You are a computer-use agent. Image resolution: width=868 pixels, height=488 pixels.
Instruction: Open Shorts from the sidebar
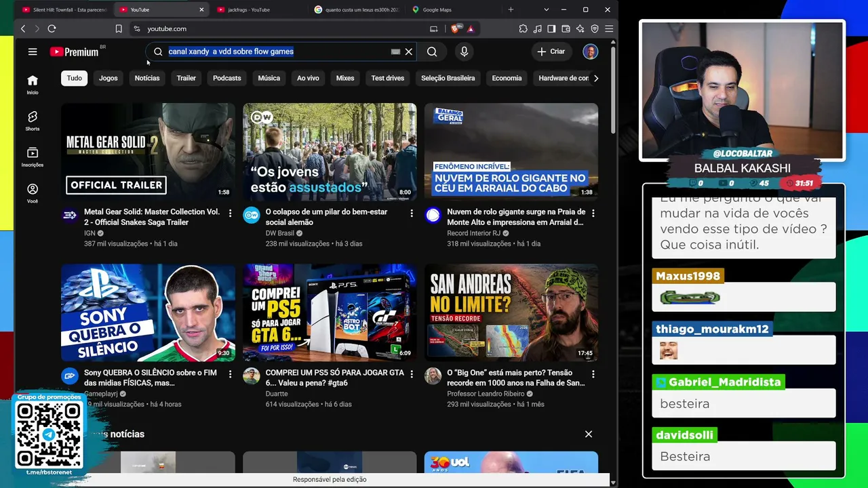33,121
